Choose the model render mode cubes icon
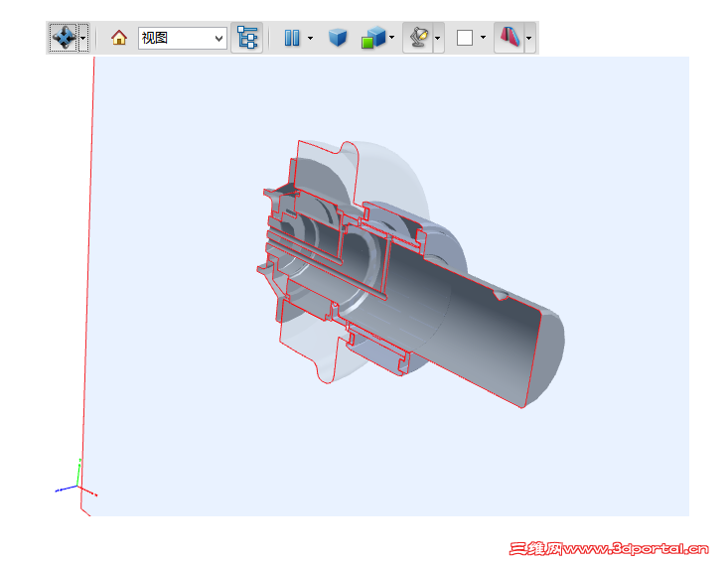This screenshot has height=562, width=728. pyautogui.click(x=373, y=38)
